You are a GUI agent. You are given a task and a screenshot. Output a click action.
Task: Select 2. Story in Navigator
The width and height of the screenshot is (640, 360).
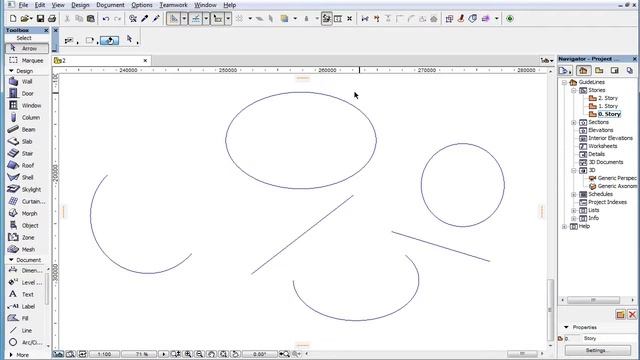607,98
